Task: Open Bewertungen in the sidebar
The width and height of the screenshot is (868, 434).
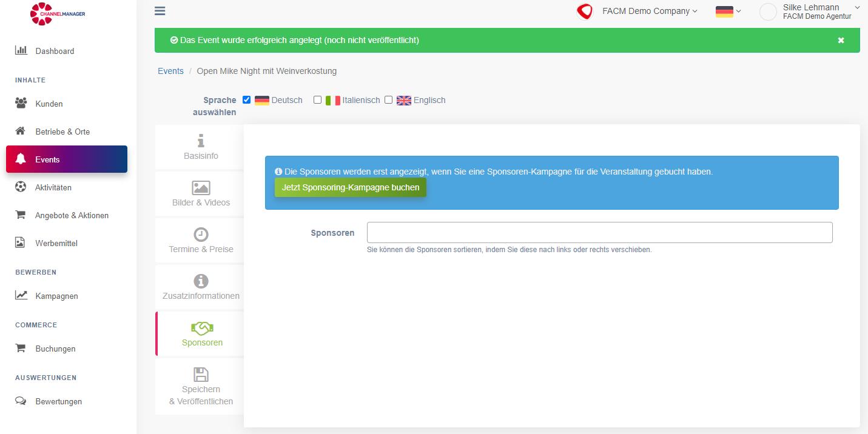Action: point(59,401)
